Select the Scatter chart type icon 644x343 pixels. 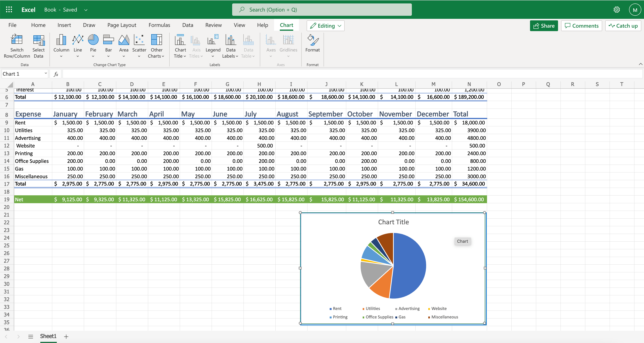[139, 40]
